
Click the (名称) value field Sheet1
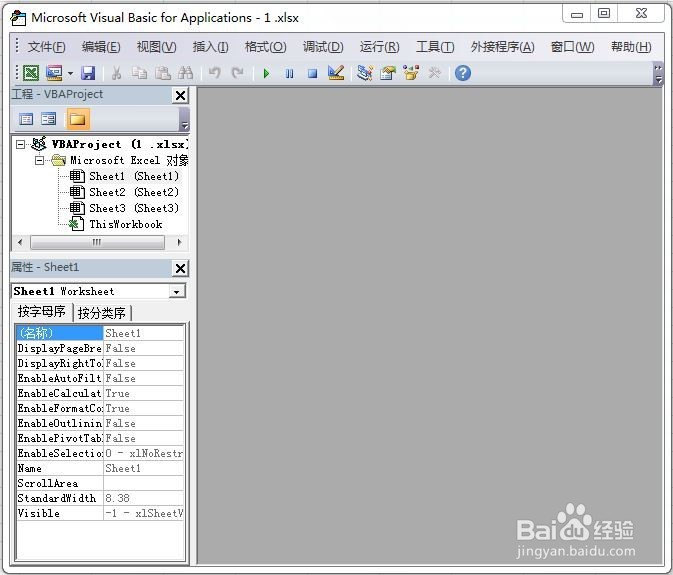pos(144,333)
